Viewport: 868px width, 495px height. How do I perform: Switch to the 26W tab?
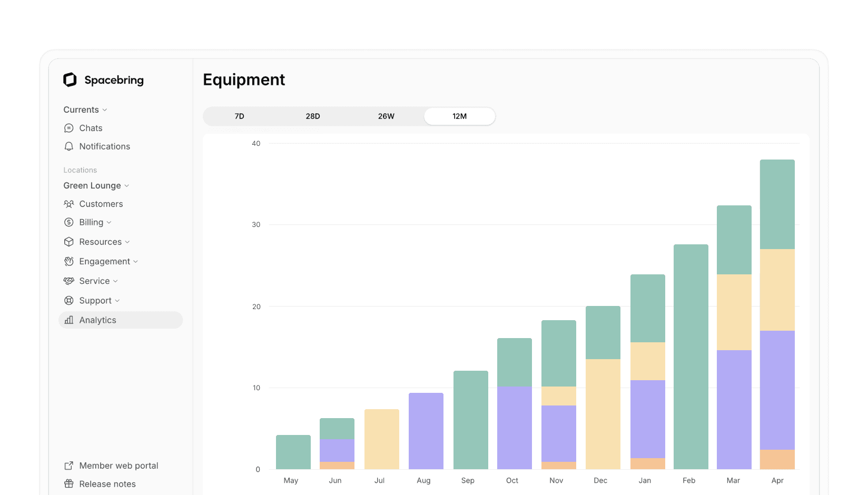386,116
